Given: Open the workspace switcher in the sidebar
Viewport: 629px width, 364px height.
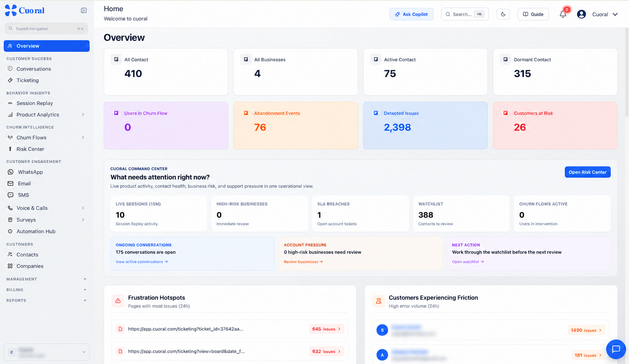Looking at the screenshot, I should pos(47,352).
